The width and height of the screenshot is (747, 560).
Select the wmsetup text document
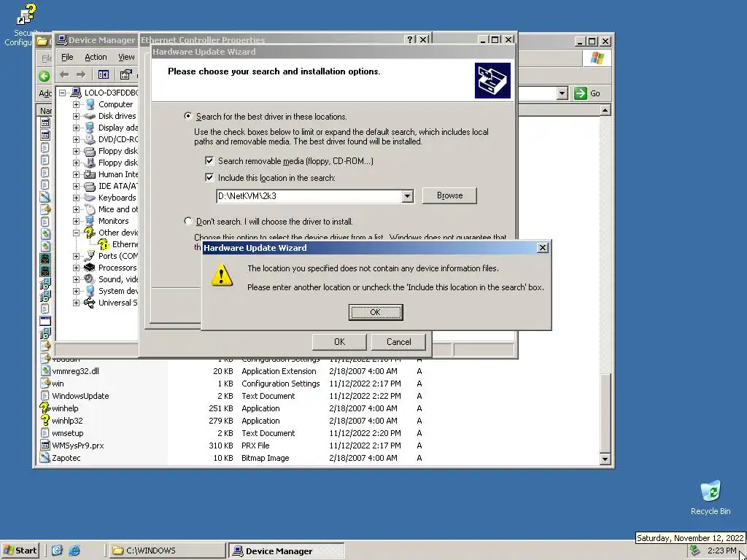point(68,433)
